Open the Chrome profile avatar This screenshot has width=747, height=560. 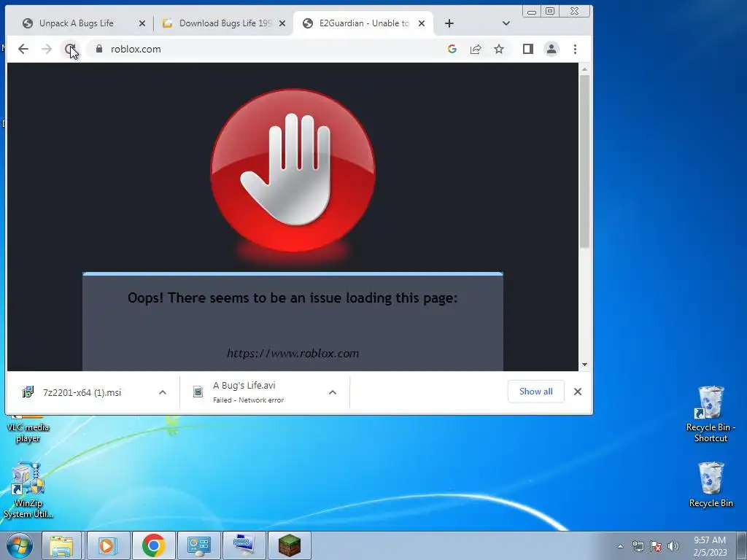pos(551,49)
